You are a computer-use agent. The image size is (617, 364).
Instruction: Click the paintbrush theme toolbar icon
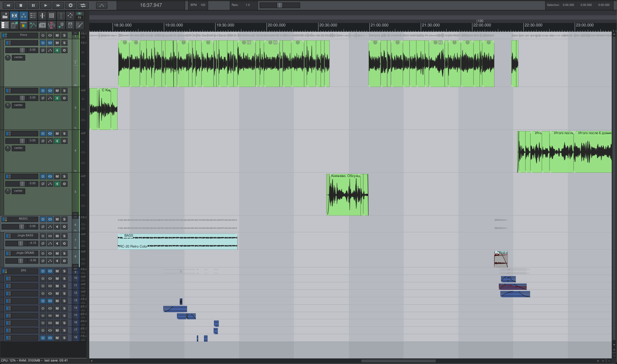(80, 25)
